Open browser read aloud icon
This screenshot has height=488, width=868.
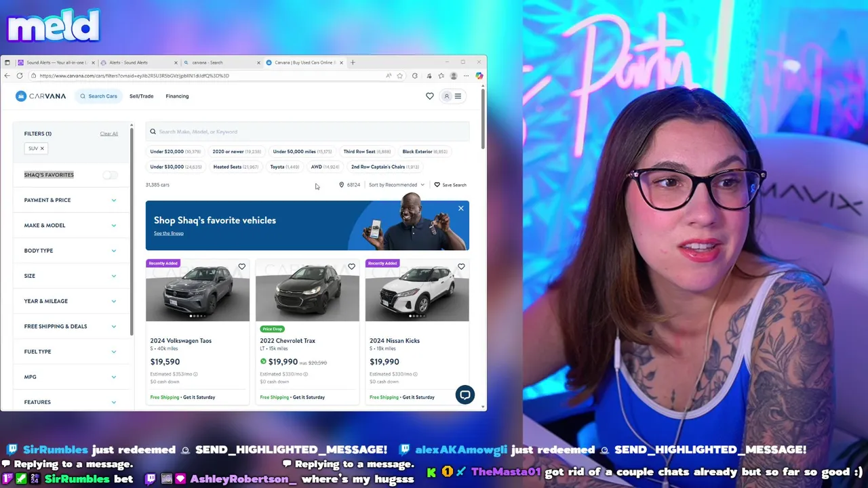[389, 76]
